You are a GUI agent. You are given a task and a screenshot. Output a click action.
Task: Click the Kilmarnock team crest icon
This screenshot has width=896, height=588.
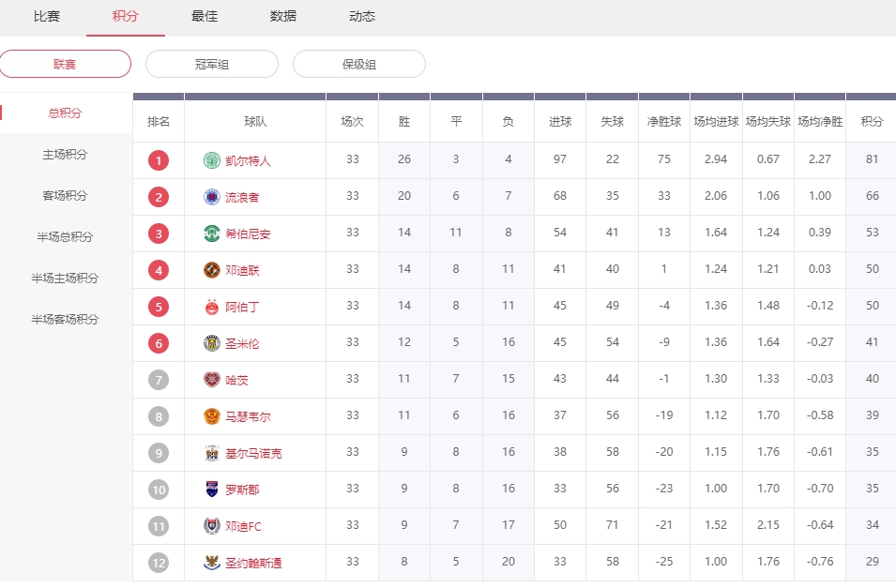[211, 453]
